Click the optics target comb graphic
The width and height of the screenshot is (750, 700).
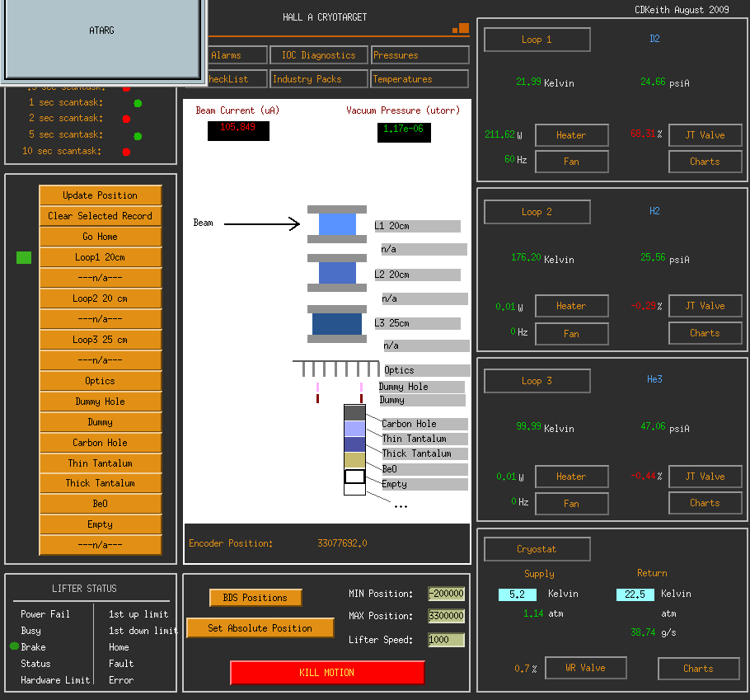tap(335, 369)
